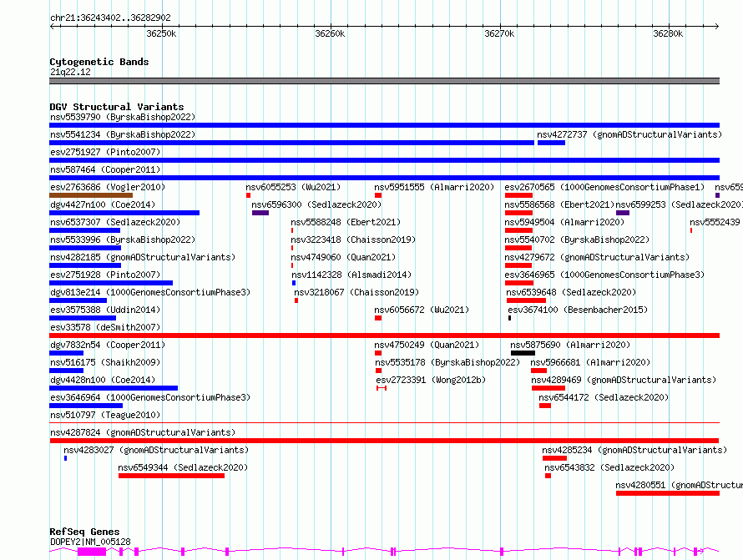Click the red bar under nsv6549344
743x560 pixels.
point(171,476)
